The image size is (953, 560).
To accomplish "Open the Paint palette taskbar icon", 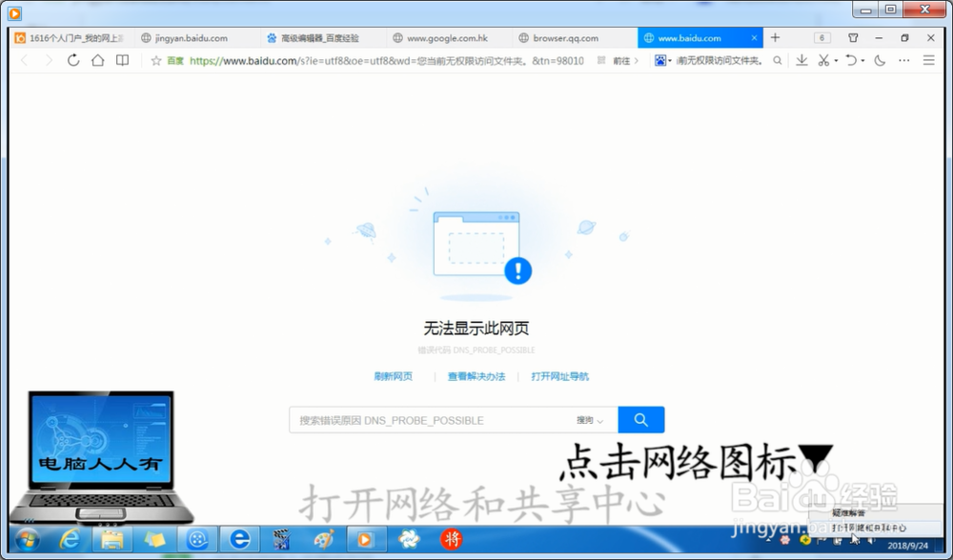I will point(323,539).
